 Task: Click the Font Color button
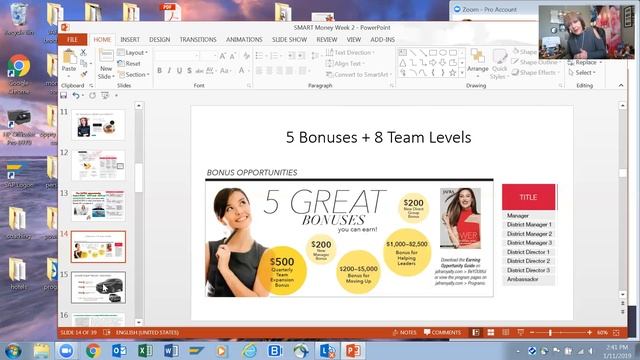pyautogui.click(x=242, y=71)
